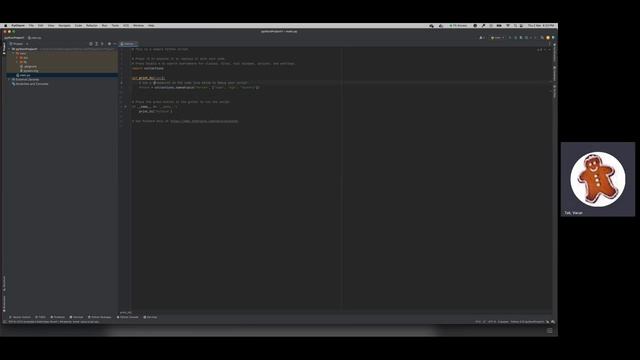The image size is (640, 360).
Task: Open the Version Control tool window
Action: point(20,317)
